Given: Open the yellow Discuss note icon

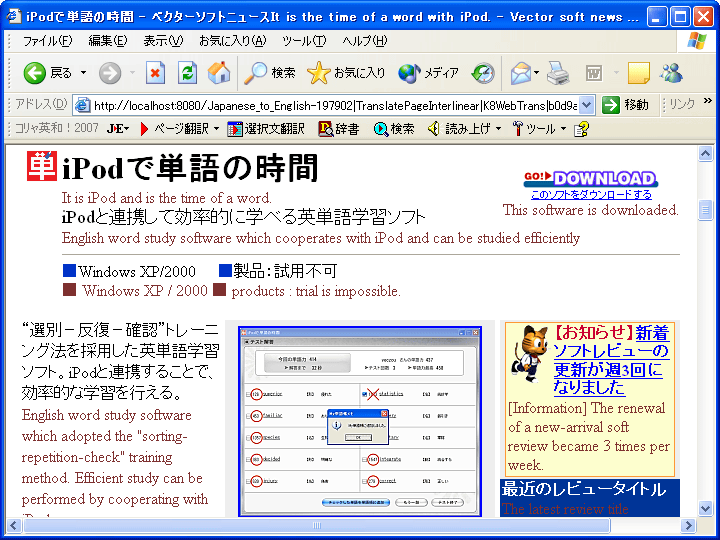Looking at the screenshot, I should [639, 73].
